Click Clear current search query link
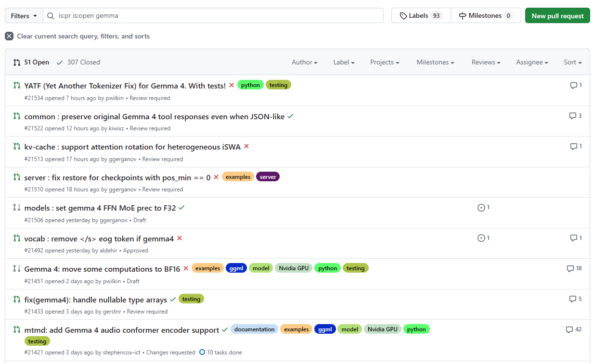This screenshot has width=594, height=364. [x=83, y=36]
